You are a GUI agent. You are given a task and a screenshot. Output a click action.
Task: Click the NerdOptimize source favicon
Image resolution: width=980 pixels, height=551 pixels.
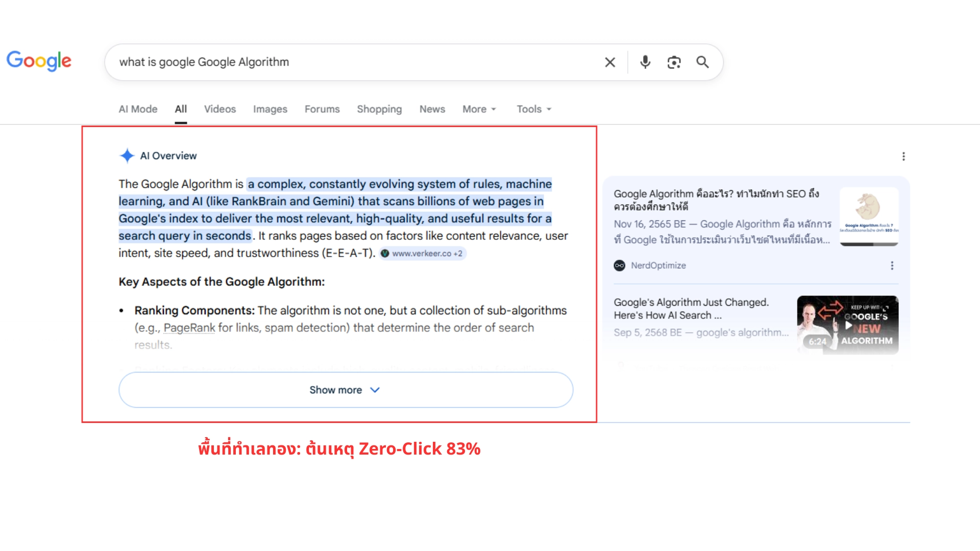[x=619, y=266]
